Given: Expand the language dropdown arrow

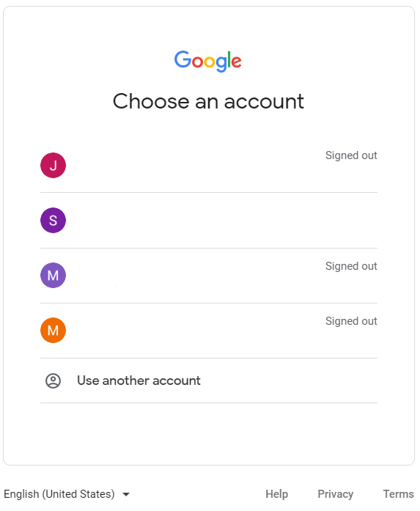Looking at the screenshot, I should (x=126, y=494).
